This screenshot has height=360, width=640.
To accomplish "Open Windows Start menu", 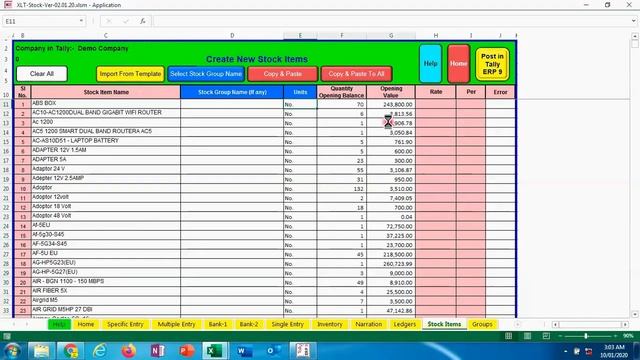I will (12, 351).
